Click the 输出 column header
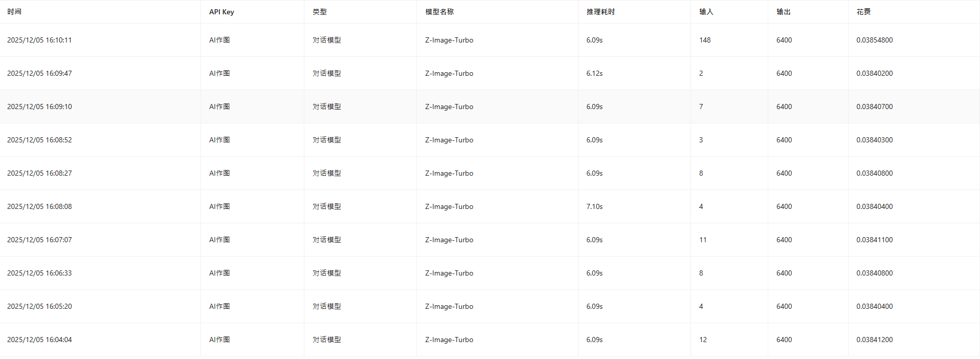The image size is (980, 359). [784, 12]
